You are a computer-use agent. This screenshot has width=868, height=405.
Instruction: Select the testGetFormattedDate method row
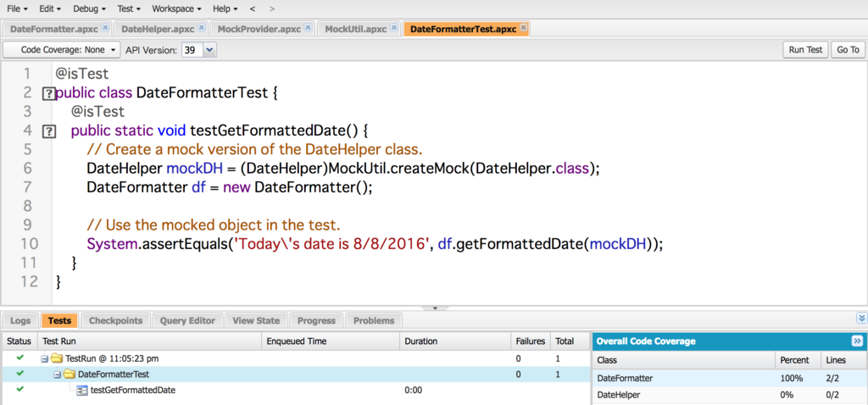pos(296,390)
